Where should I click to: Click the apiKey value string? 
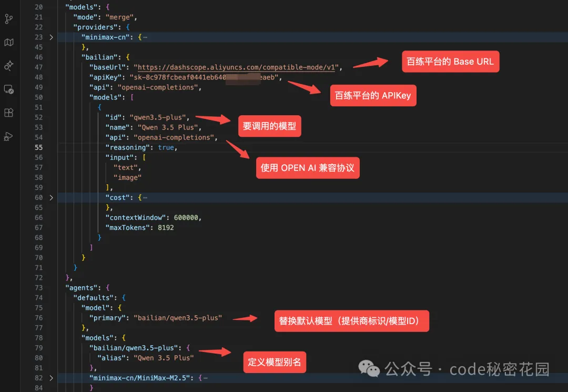204,77
